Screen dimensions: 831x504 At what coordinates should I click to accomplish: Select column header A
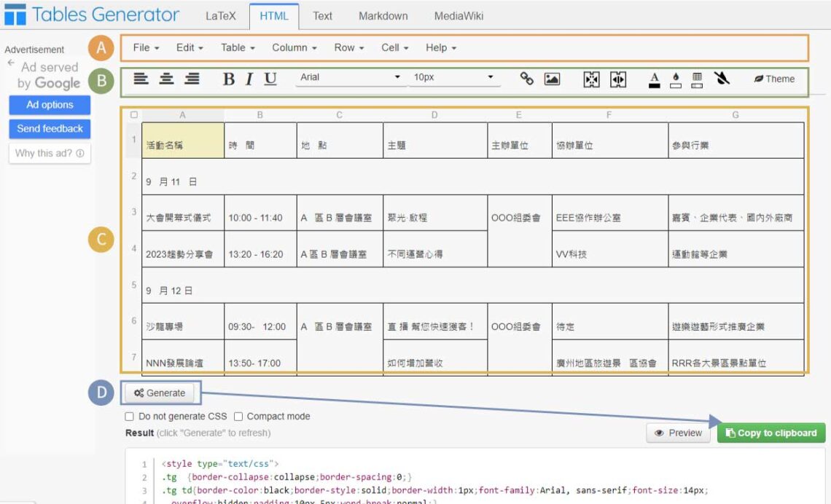pos(183,115)
